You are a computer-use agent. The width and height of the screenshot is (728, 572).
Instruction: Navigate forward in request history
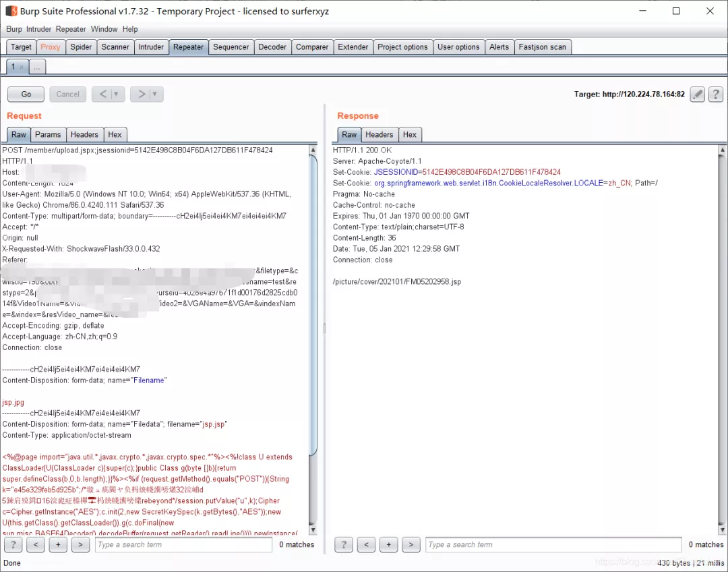click(141, 94)
